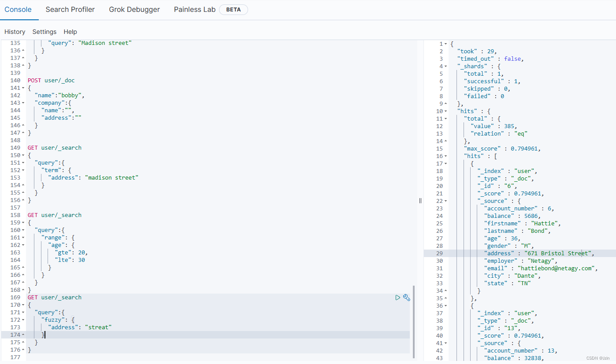The width and height of the screenshot is (616, 364).
Task: Click the BETA badge next to Painless Lab
Action: [234, 10]
